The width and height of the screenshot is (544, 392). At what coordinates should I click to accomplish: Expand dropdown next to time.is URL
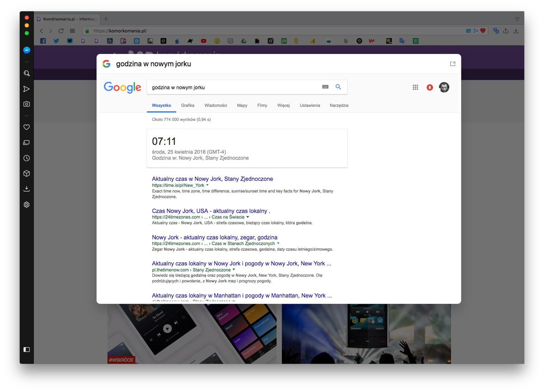207,185
